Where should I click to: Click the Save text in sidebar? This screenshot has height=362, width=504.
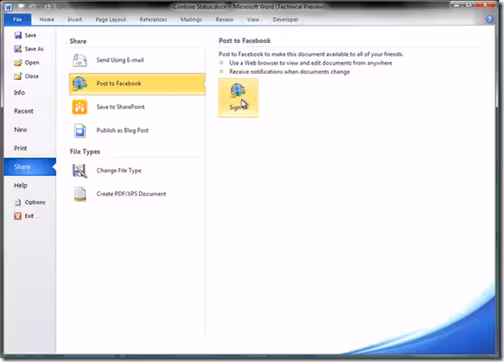click(30, 35)
